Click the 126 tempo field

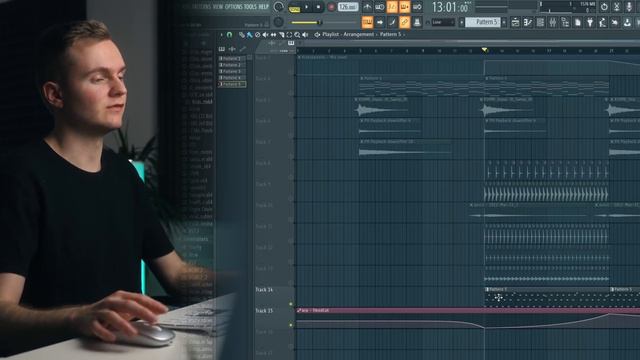348,7
